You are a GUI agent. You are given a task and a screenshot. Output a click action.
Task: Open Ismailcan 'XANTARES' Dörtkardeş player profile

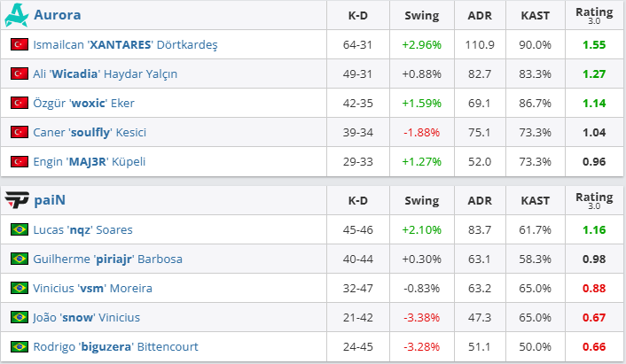(124, 44)
